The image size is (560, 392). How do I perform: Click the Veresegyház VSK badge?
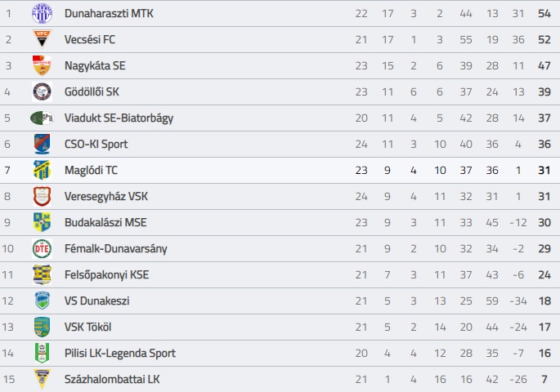point(43,196)
